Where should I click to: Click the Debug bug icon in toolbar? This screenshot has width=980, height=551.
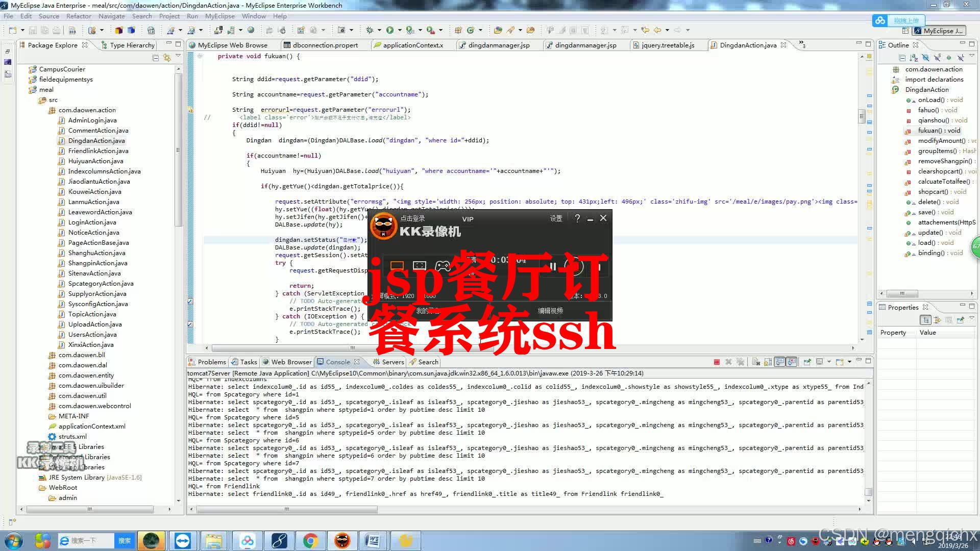coord(370,30)
